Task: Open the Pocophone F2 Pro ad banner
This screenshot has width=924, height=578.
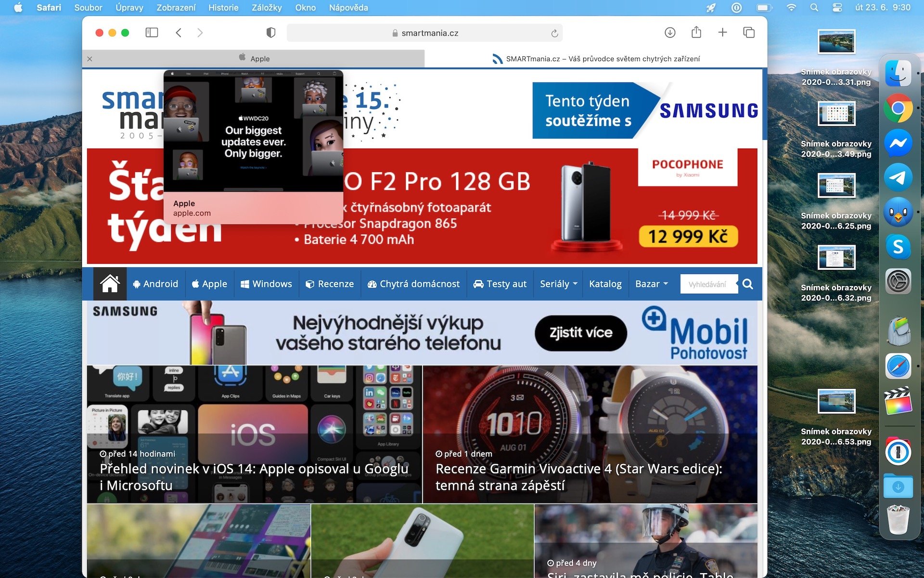Action: pyautogui.click(x=422, y=206)
